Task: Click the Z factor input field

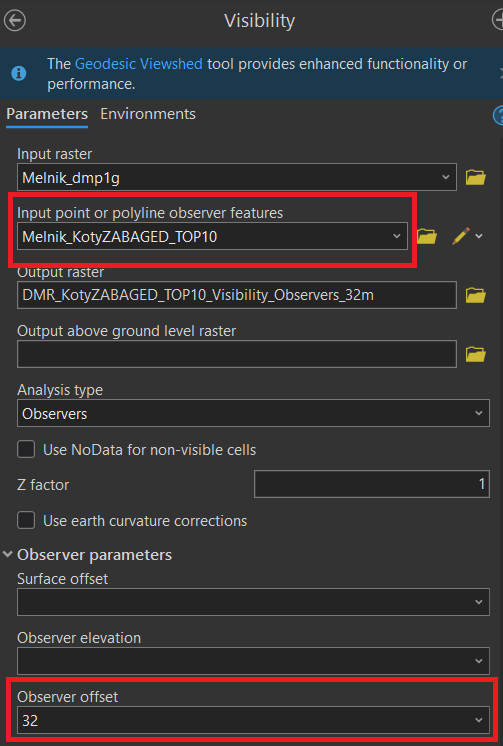Action: click(372, 484)
